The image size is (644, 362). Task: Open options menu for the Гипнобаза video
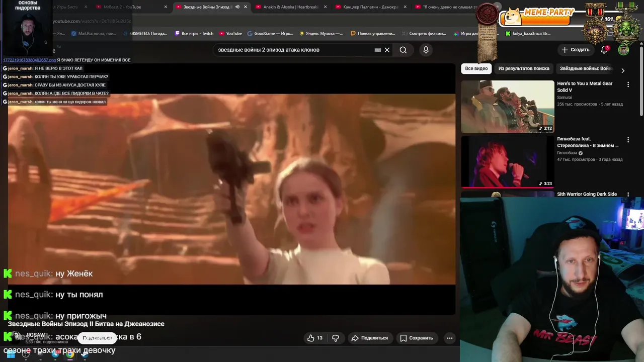click(628, 140)
